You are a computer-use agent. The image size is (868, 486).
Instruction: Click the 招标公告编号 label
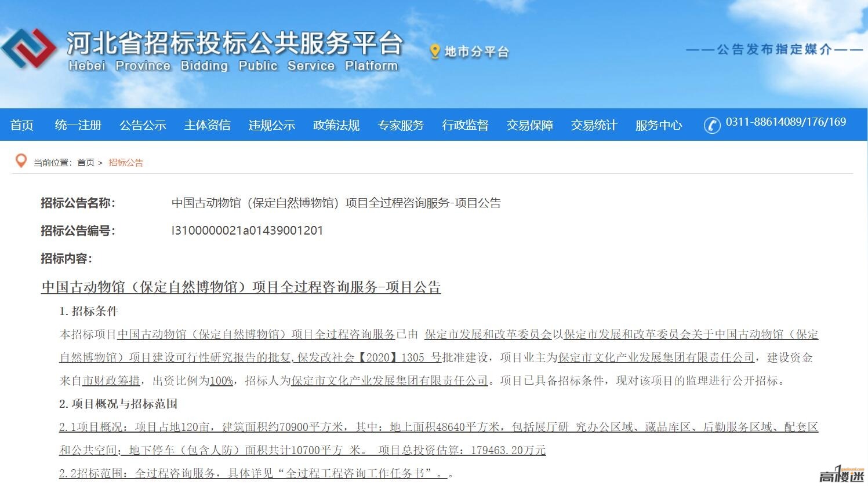point(78,231)
